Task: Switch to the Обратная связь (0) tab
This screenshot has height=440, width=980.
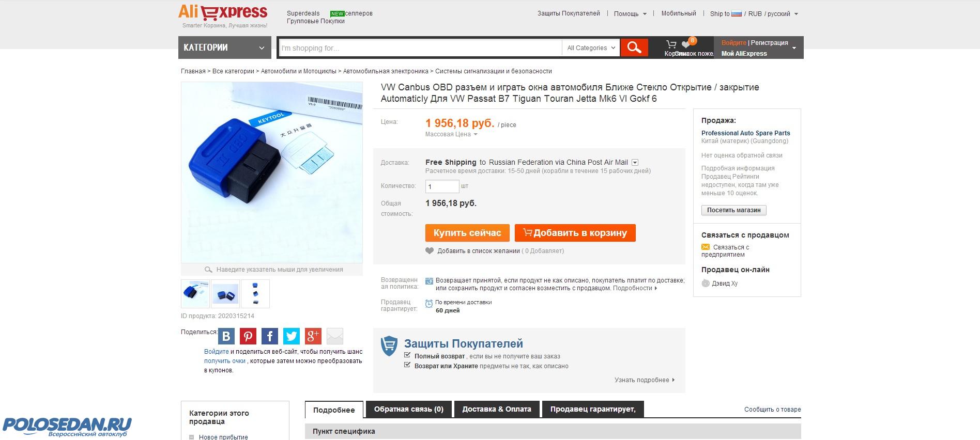Action: pos(408,409)
